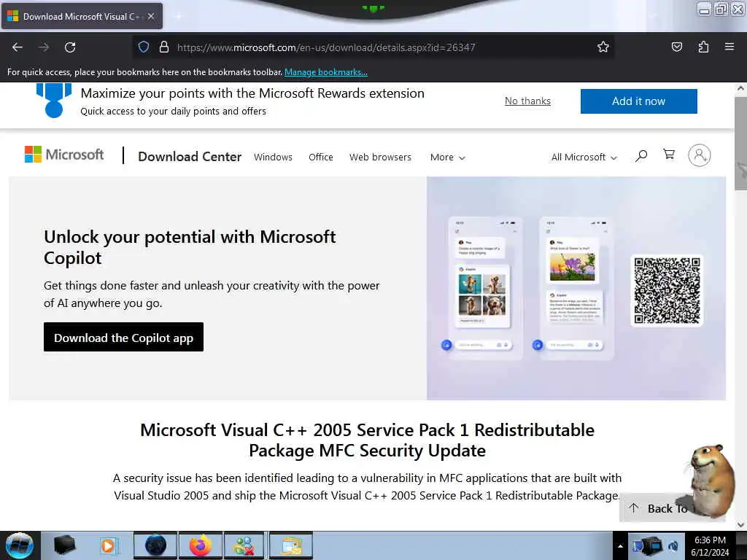
Task: Click the vertical scrollbar thumb
Action: 740,144
